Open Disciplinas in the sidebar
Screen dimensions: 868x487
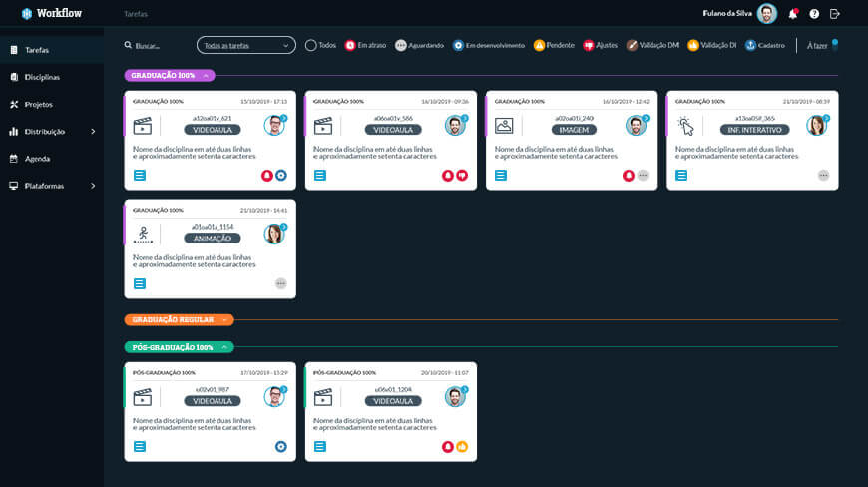coord(42,77)
